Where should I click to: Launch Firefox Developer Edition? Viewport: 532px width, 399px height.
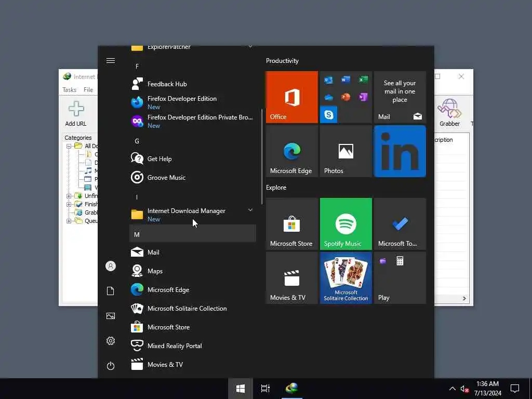pos(193,102)
